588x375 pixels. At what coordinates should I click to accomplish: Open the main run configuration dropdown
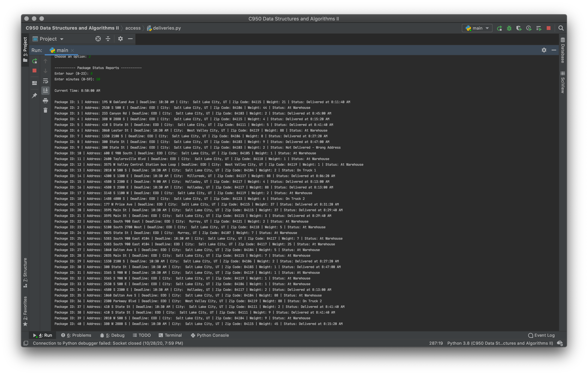[477, 28]
